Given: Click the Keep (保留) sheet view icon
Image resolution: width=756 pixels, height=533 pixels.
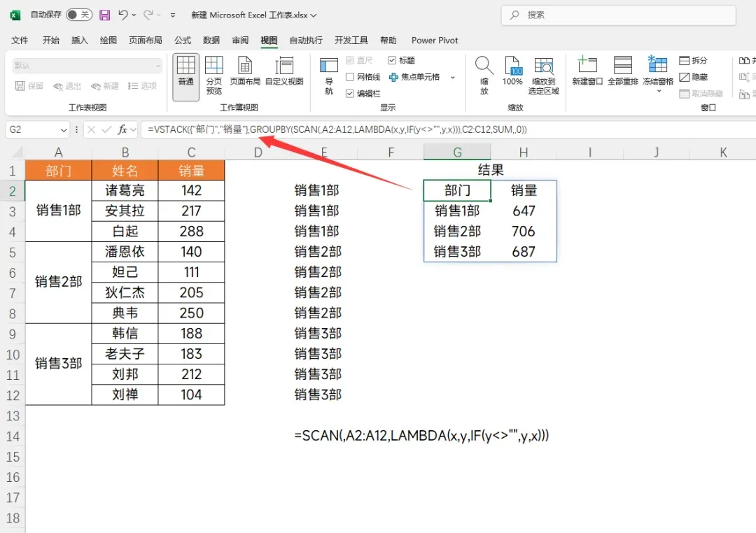Looking at the screenshot, I should tap(20, 86).
